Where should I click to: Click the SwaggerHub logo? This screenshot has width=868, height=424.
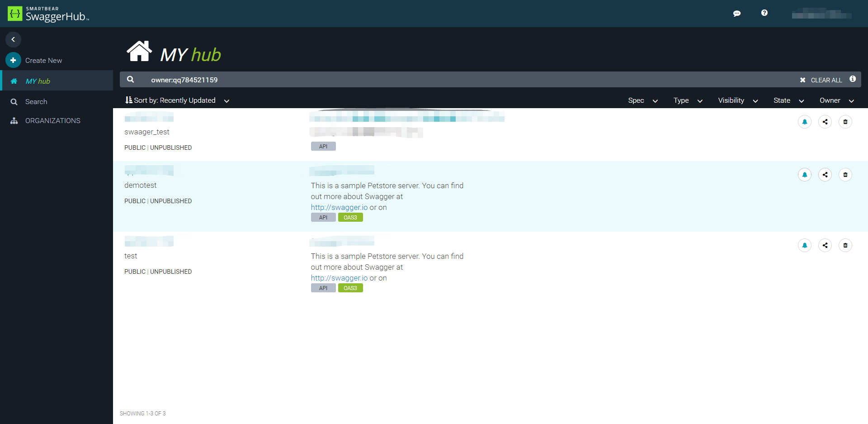[x=48, y=14]
